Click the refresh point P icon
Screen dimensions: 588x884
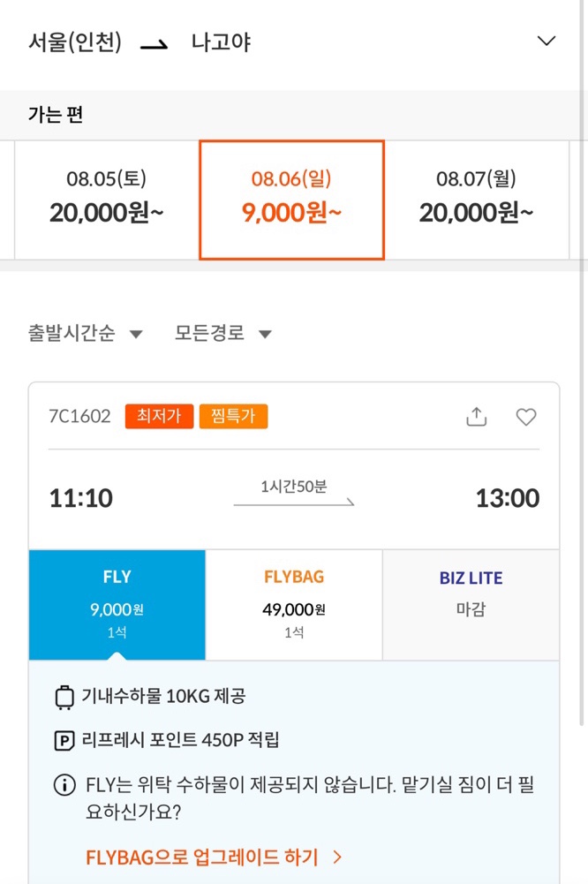(64, 741)
